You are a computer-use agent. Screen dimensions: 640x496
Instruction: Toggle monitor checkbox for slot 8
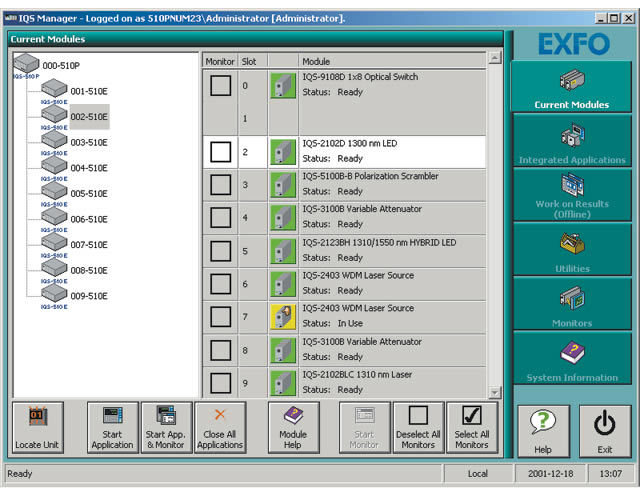(220, 350)
